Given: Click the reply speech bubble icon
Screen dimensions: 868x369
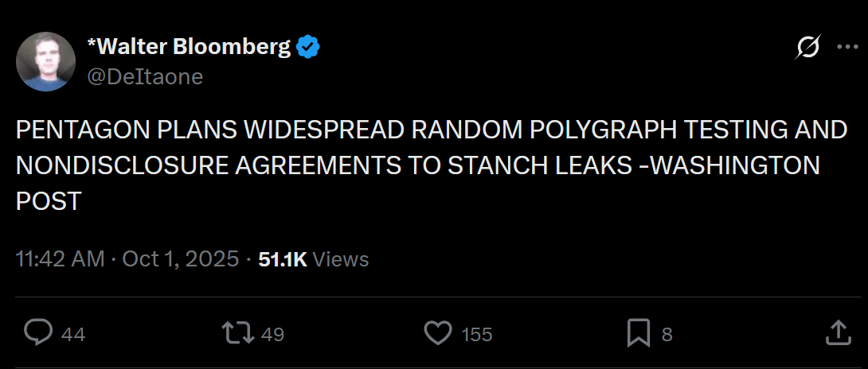Looking at the screenshot, I should tap(37, 333).
